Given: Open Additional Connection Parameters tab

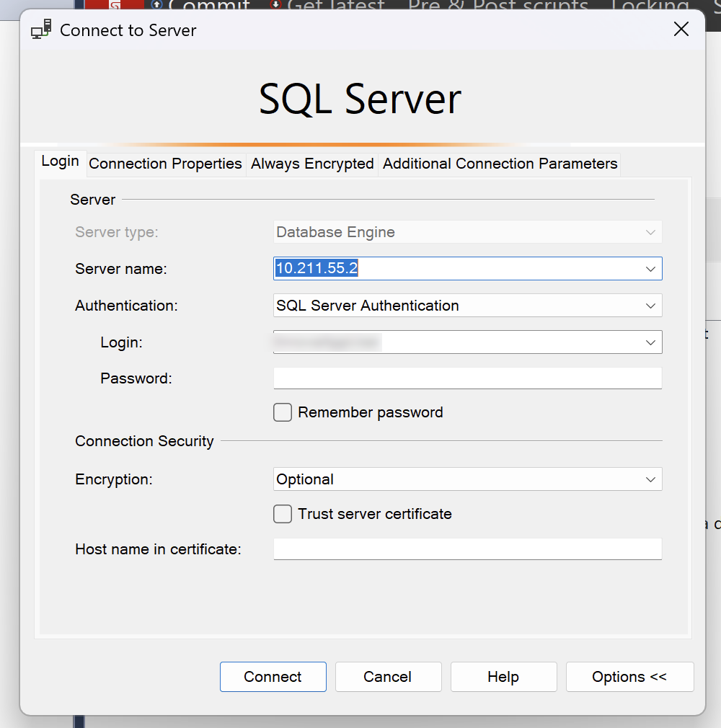Looking at the screenshot, I should pyautogui.click(x=500, y=164).
